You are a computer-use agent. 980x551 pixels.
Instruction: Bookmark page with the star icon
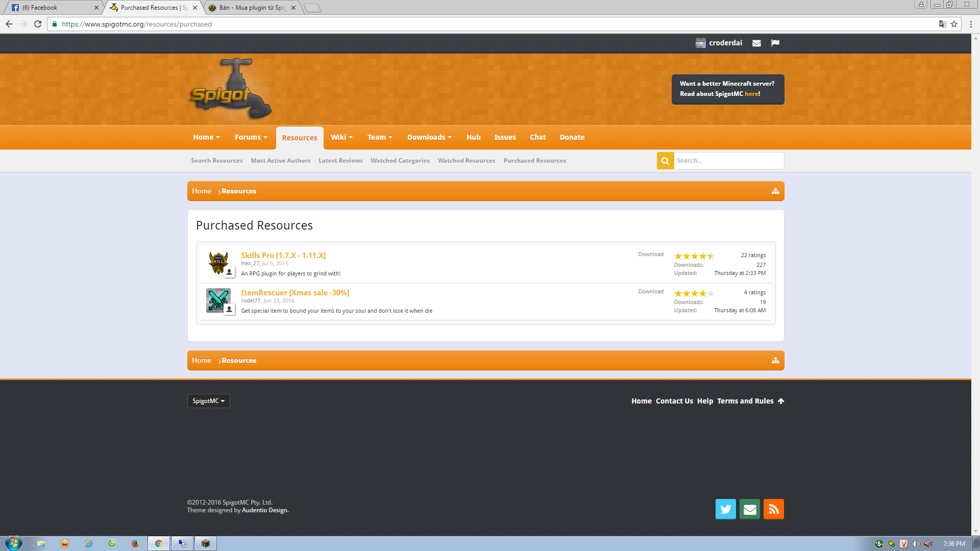click(953, 24)
